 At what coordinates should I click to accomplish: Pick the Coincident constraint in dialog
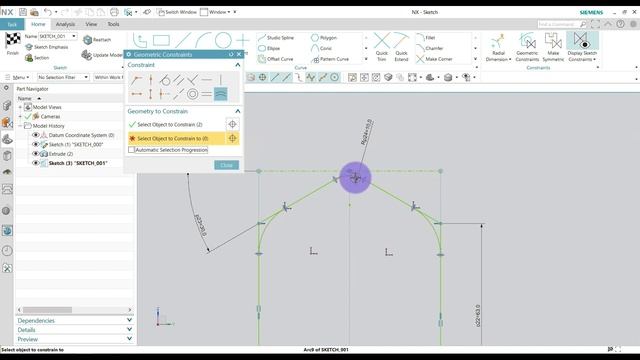(x=137, y=80)
